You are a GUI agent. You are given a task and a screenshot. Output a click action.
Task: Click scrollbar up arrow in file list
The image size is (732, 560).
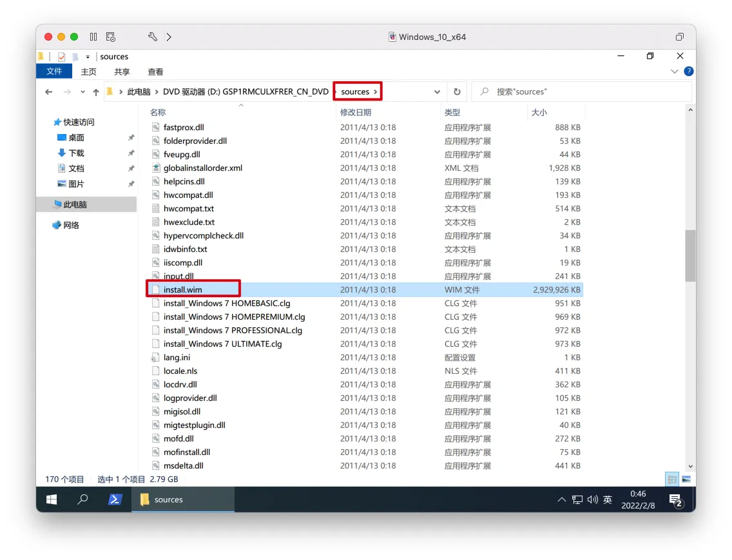691,110
